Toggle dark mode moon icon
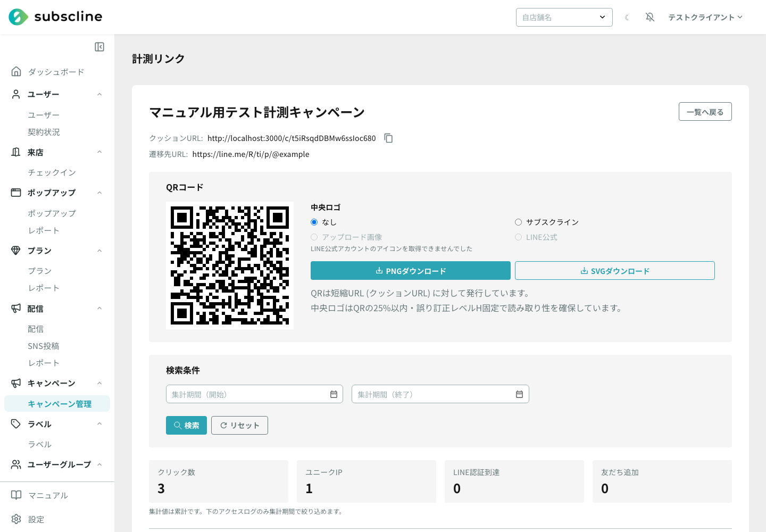The width and height of the screenshot is (766, 532). [x=627, y=18]
